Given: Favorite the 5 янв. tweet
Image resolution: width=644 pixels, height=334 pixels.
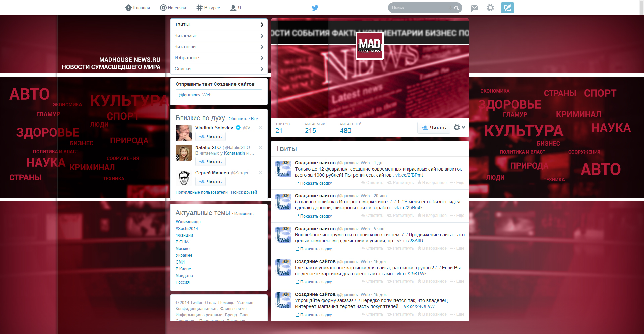Looking at the screenshot, I should (x=432, y=248).
